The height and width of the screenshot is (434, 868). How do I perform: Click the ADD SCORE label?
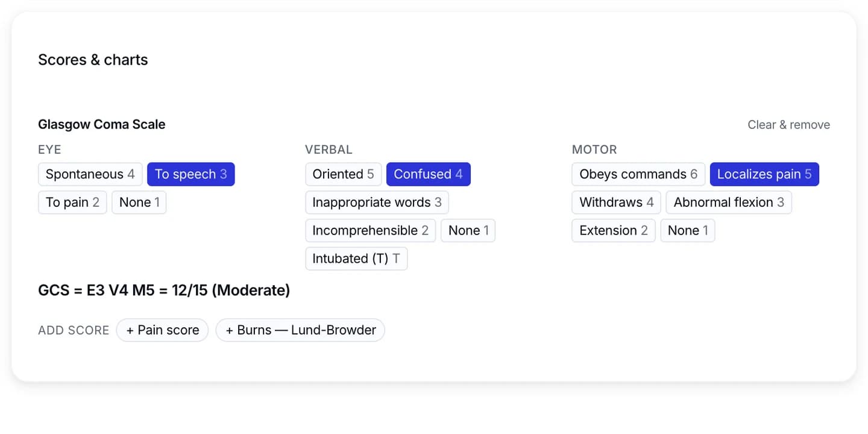click(x=74, y=330)
